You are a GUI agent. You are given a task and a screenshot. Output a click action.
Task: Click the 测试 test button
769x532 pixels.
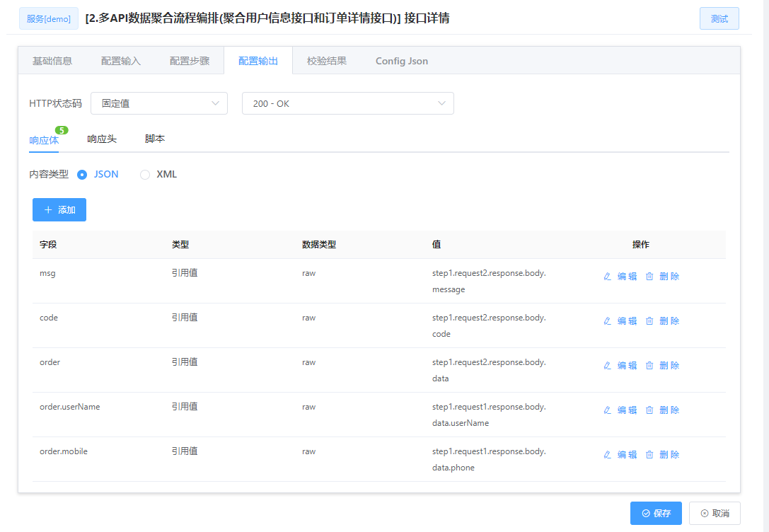pos(719,18)
